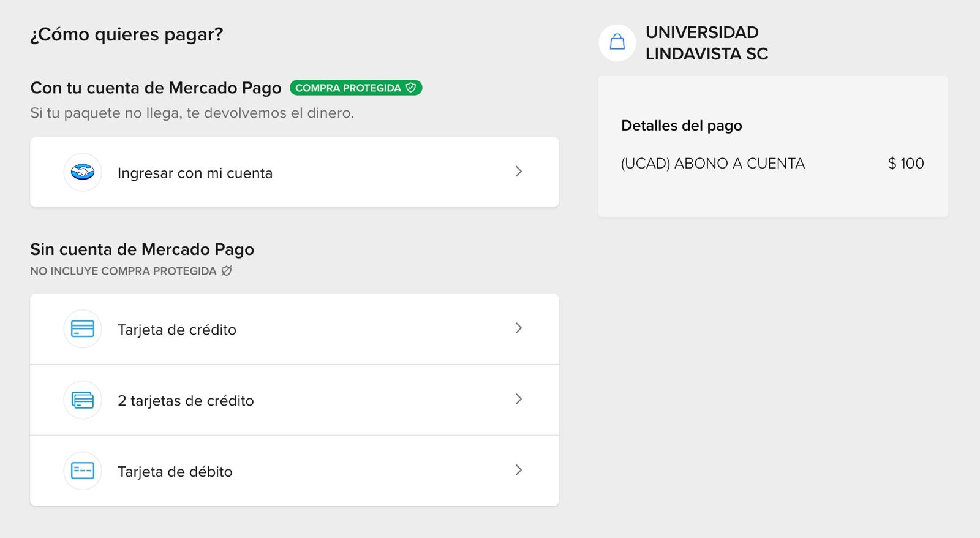The image size is (980, 538).
Task: Choose Tarjeta de crédito payment method
Action: point(295,329)
